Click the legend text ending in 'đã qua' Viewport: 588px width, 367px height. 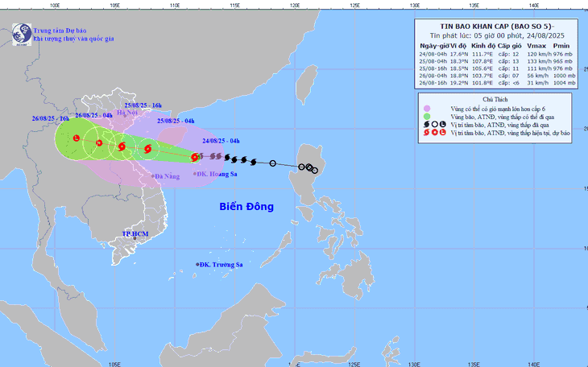tap(499, 125)
